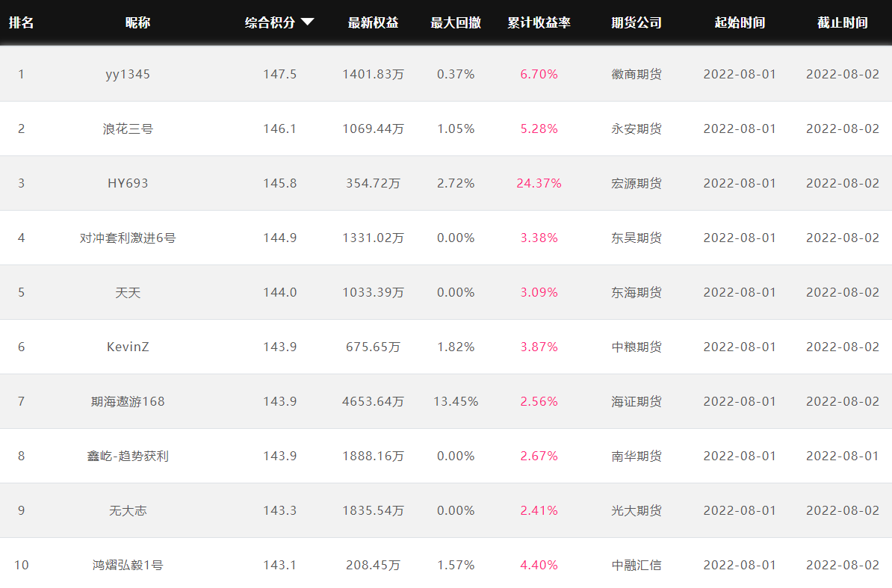The image size is (892, 588).
Task: Click score value 143.1
Action: point(280,566)
